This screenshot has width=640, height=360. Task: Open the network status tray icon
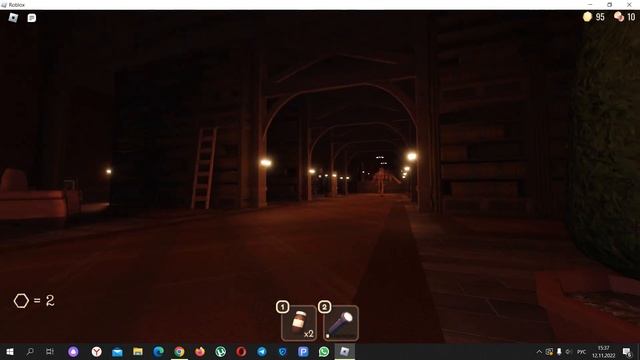tap(549, 351)
